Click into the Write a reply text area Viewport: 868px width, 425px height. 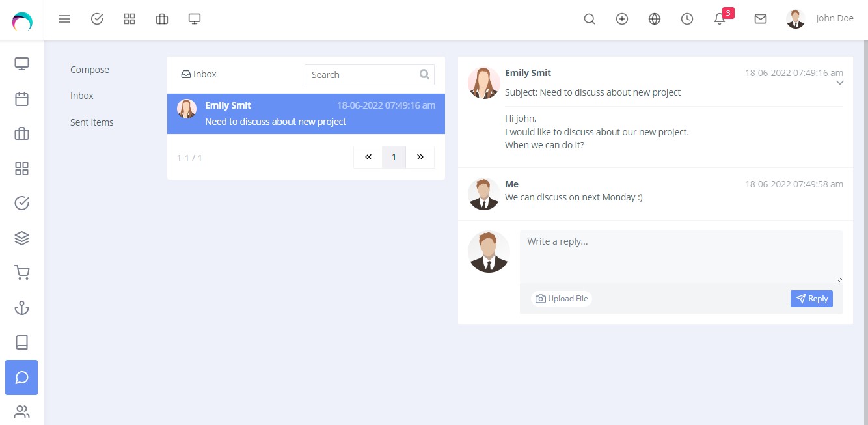(x=681, y=256)
